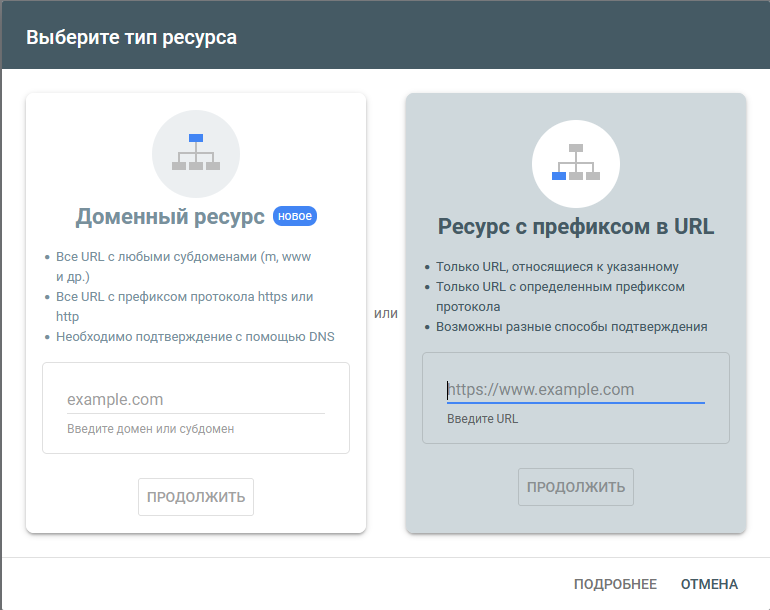Click "Все URL с префиксом протокола" bullet
770x610 pixels.
184,306
